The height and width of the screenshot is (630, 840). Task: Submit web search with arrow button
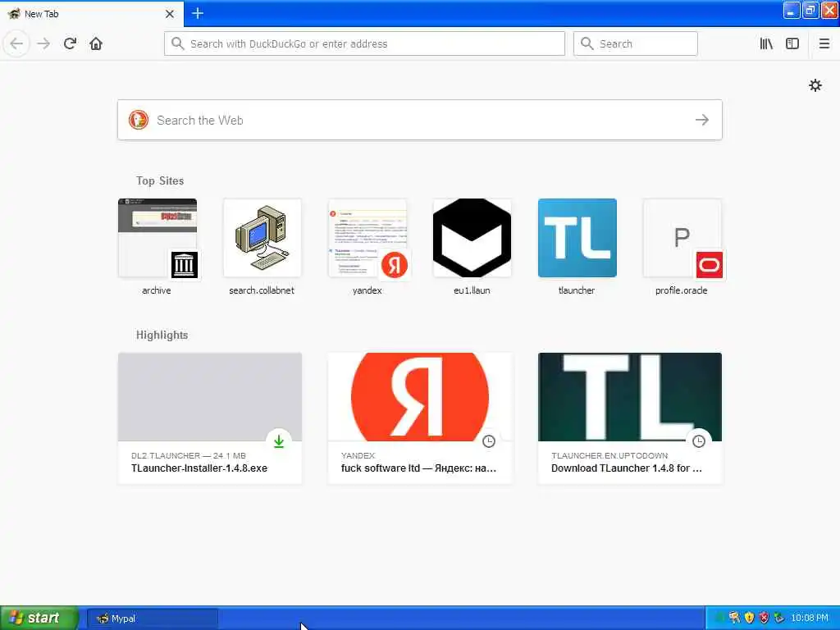pos(702,120)
